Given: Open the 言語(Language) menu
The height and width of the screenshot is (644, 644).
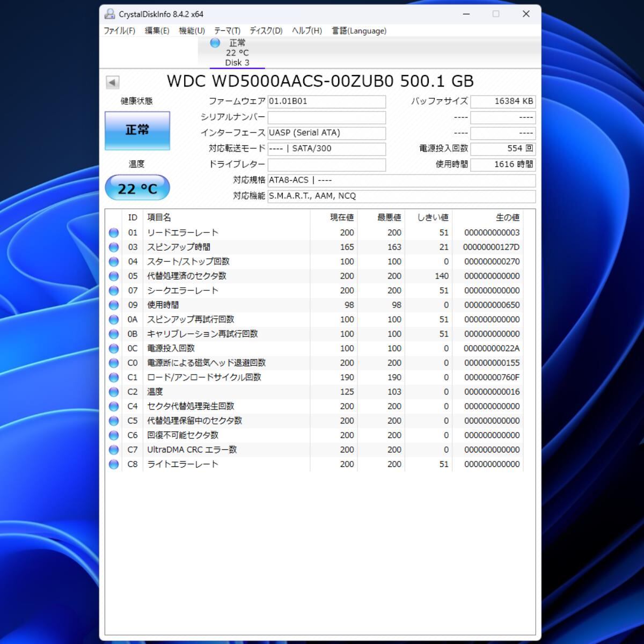Looking at the screenshot, I should (x=358, y=31).
